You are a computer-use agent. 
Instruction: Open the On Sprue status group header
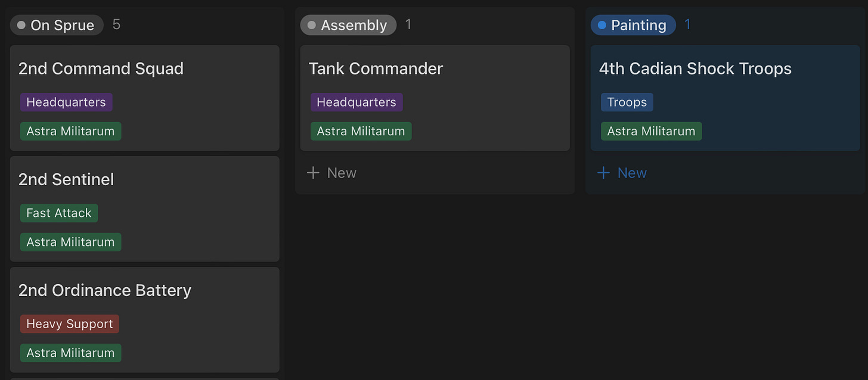[x=57, y=25]
